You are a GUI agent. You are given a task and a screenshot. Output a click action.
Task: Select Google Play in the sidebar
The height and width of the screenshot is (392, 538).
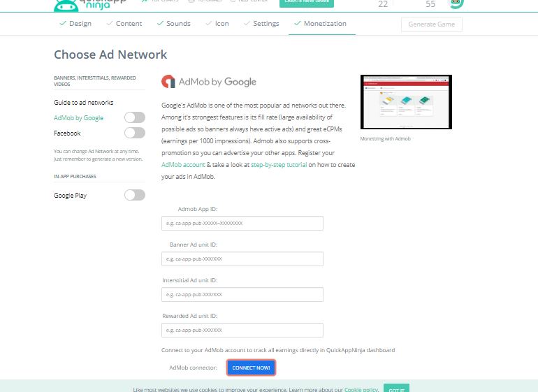(x=71, y=196)
